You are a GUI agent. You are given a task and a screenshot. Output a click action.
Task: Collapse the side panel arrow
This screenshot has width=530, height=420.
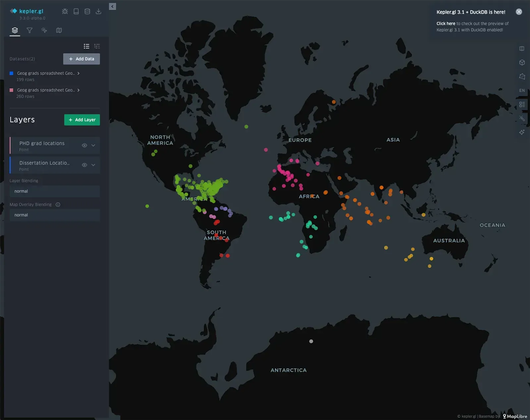113,7
